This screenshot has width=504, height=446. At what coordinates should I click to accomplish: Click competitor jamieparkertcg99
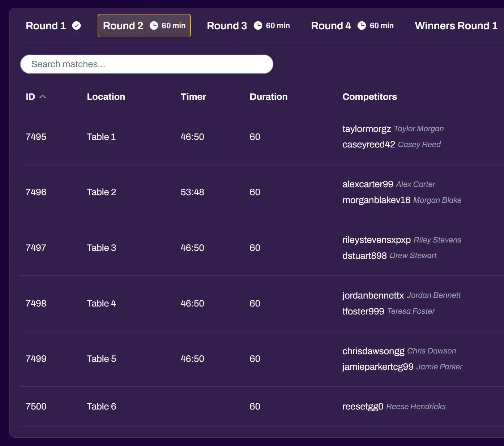[x=377, y=367]
